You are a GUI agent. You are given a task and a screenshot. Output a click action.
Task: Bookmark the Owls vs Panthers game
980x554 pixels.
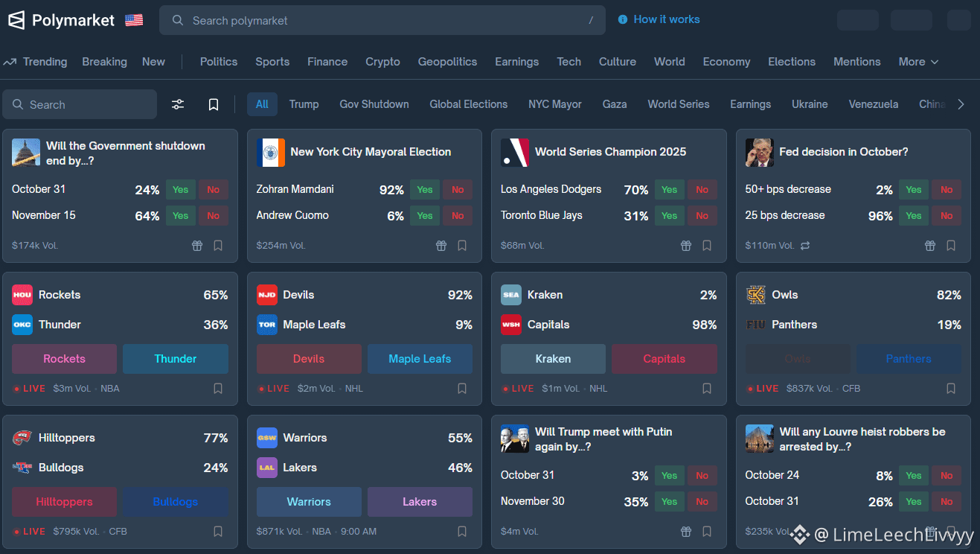pyautogui.click(x=951, y=388)
